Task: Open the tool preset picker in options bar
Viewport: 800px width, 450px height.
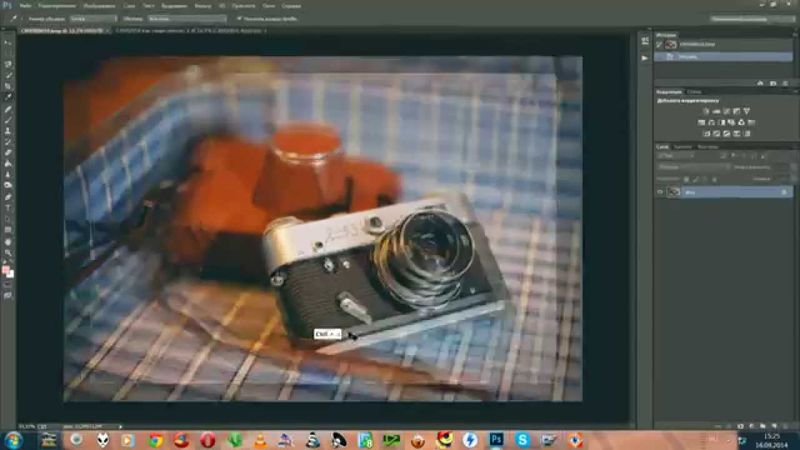Action: 15,19
